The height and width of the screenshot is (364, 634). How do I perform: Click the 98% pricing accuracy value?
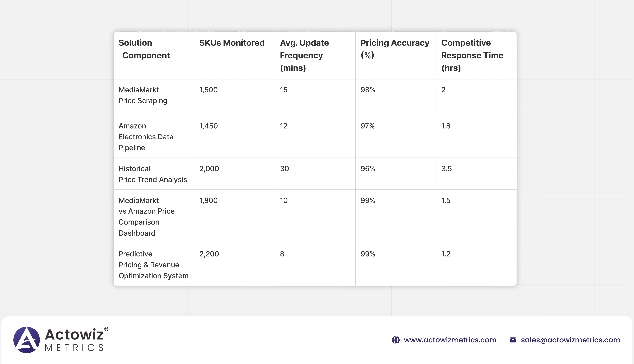[368, 90]
